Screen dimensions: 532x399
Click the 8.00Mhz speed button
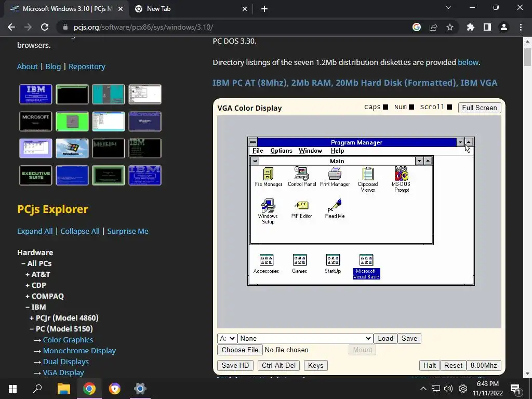click(x=484, y=365)
